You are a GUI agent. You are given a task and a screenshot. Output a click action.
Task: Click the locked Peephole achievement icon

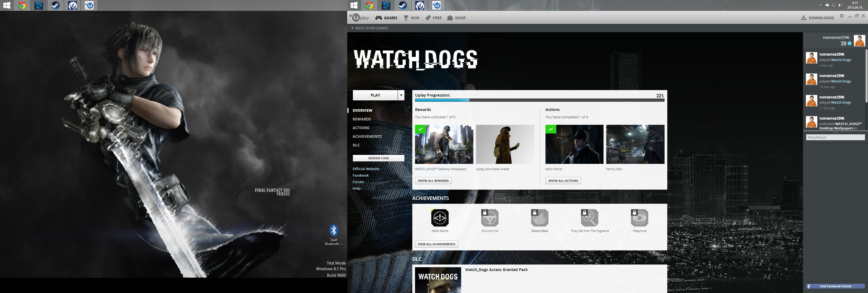(x=639, y=218)
